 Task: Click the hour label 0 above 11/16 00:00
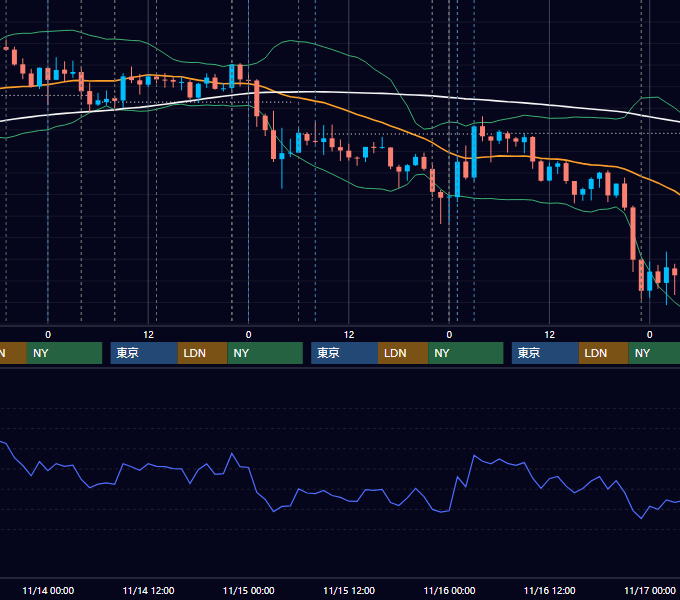(449, 335)
